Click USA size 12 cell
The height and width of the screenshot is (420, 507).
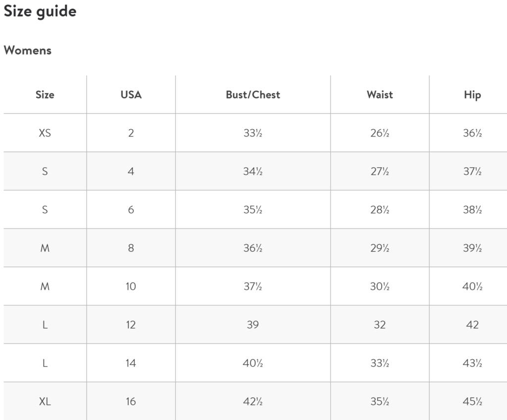tap(131, 325)
